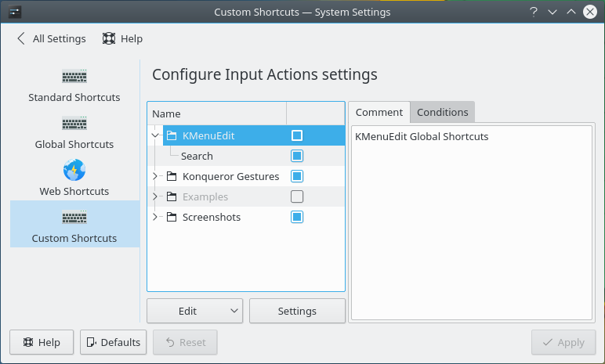Screen dimensions: 605x364
Task: Collapse the KMenuEdit tree group
Action: coord(155,135)
